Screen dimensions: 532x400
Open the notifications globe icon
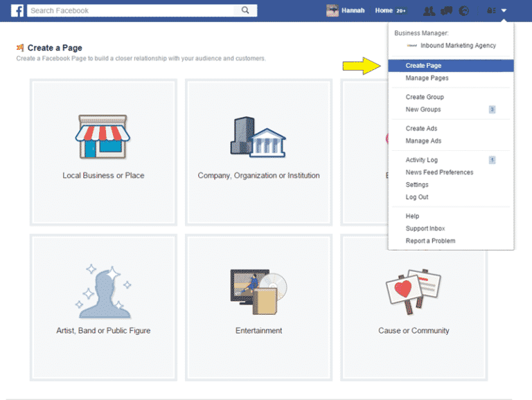click(464, 10)
